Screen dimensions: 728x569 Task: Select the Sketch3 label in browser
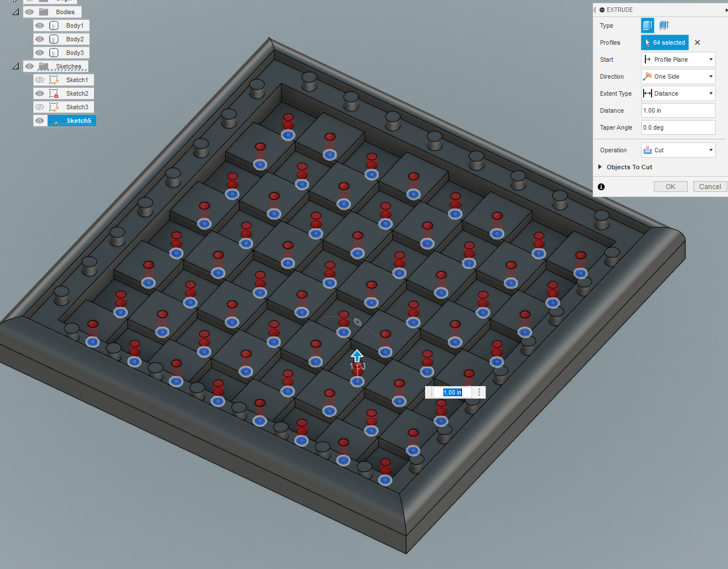pyautogui.click(x=77, y=107)
